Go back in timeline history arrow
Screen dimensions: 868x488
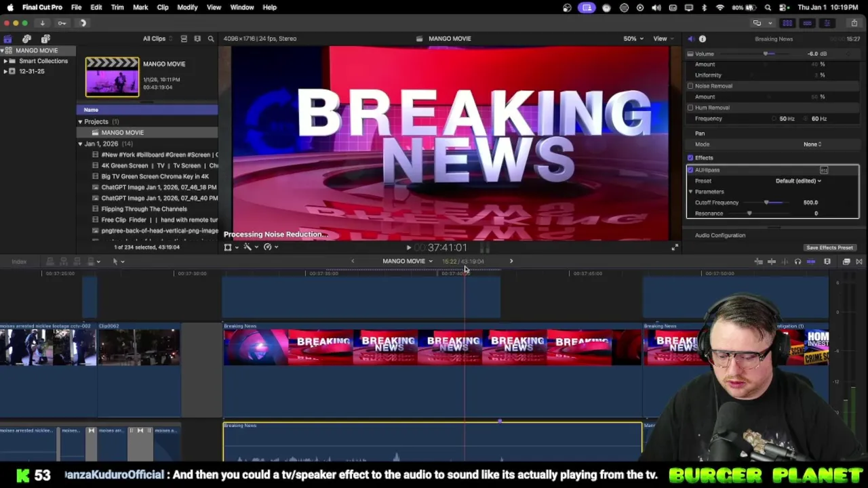pos(353,262)
